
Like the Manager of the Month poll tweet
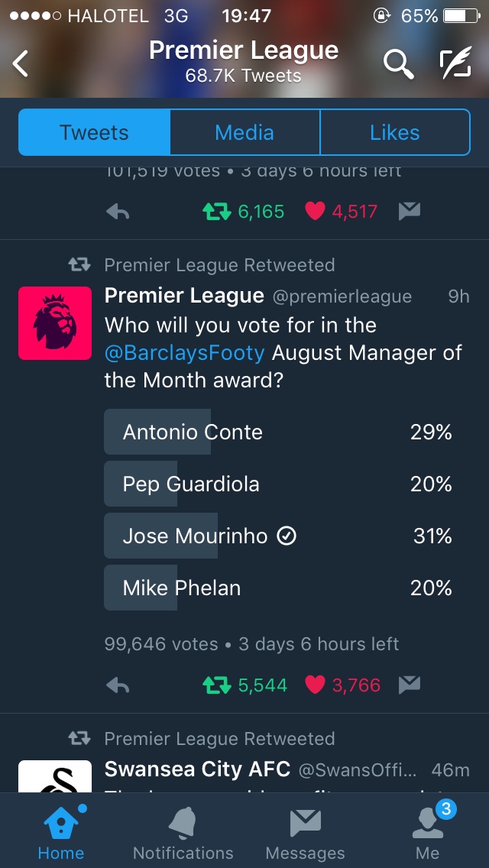[315, 685]
